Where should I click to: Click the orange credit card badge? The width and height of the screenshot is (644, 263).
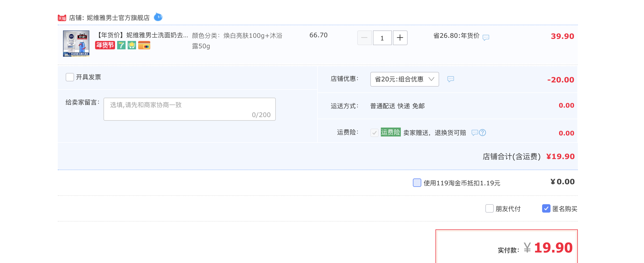click(144, 45)
